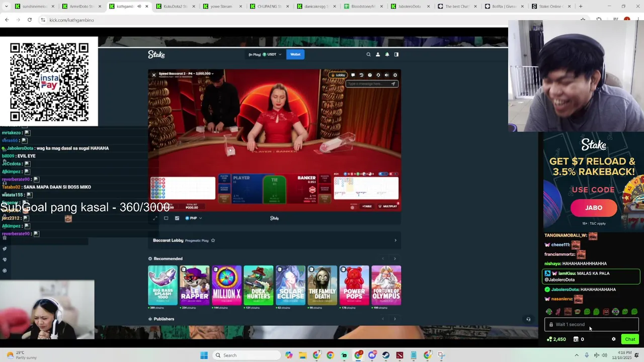Switch to BotRix Giveaway tab

click(503, 7)
